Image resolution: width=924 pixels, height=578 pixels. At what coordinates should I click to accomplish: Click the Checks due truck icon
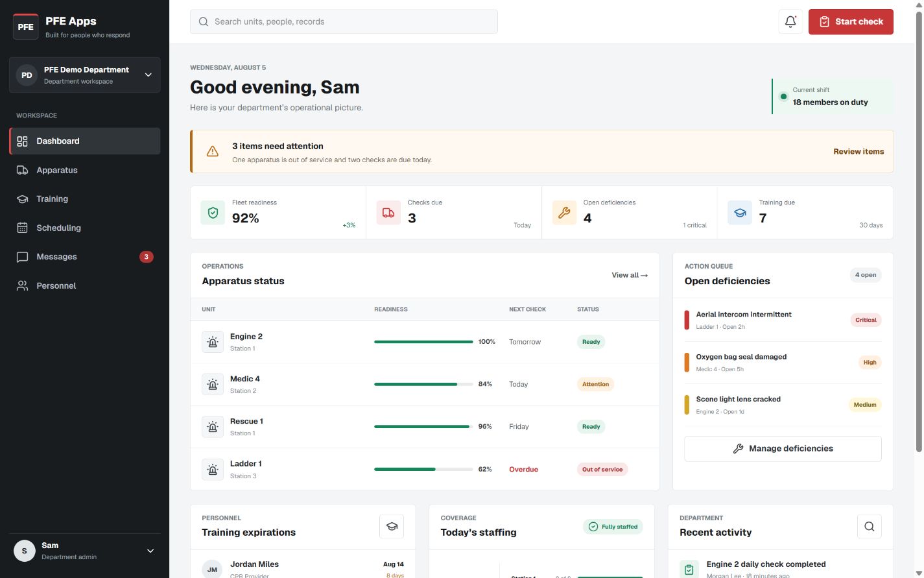388,212
